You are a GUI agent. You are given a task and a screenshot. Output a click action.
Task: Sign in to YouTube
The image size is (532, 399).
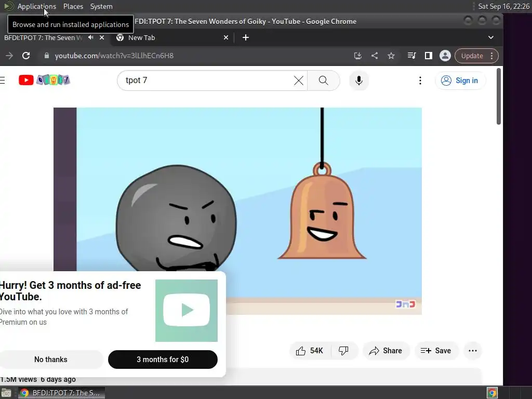[x=460, y=81]
